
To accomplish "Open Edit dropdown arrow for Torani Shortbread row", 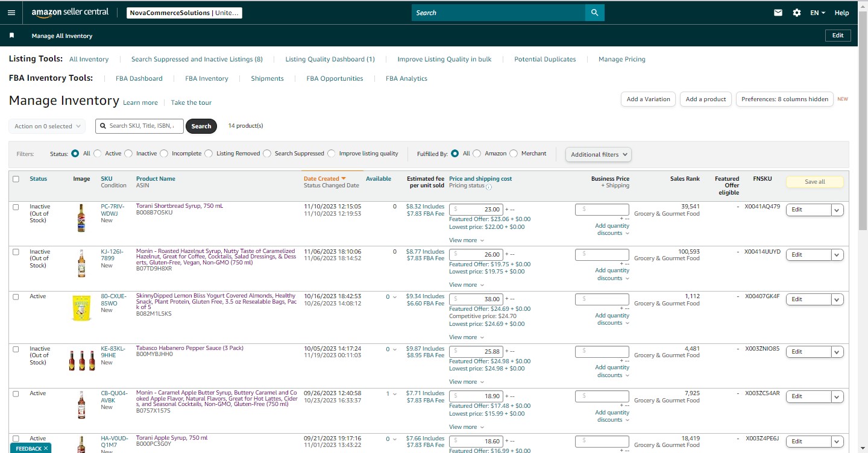I will (x=837, y=210).
